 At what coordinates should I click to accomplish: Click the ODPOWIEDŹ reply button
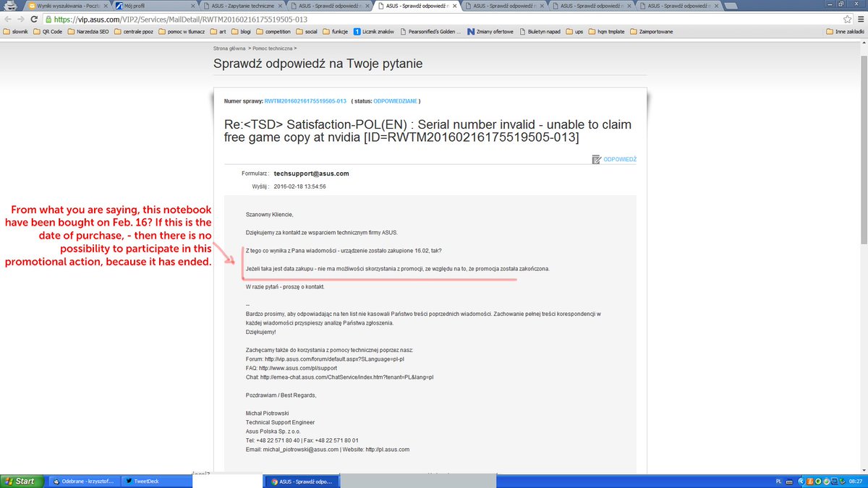pos(614,158)
